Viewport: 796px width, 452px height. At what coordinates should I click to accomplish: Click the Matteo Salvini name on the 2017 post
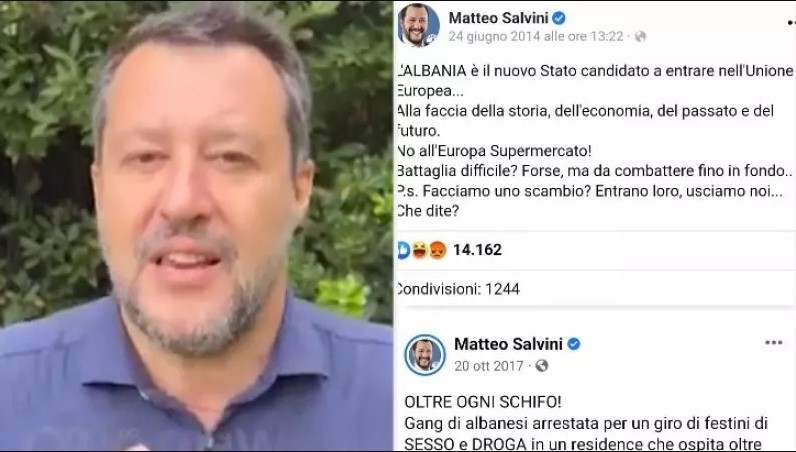point(508,344)
